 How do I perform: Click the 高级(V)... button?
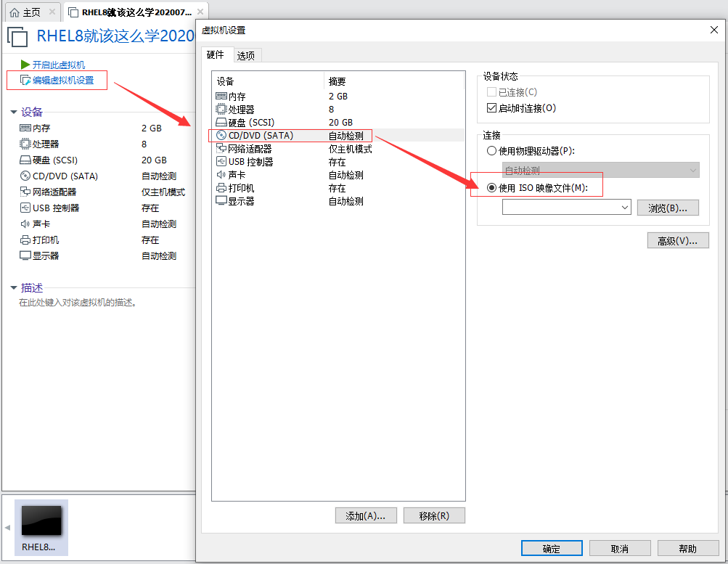click(x=678, y=240)
